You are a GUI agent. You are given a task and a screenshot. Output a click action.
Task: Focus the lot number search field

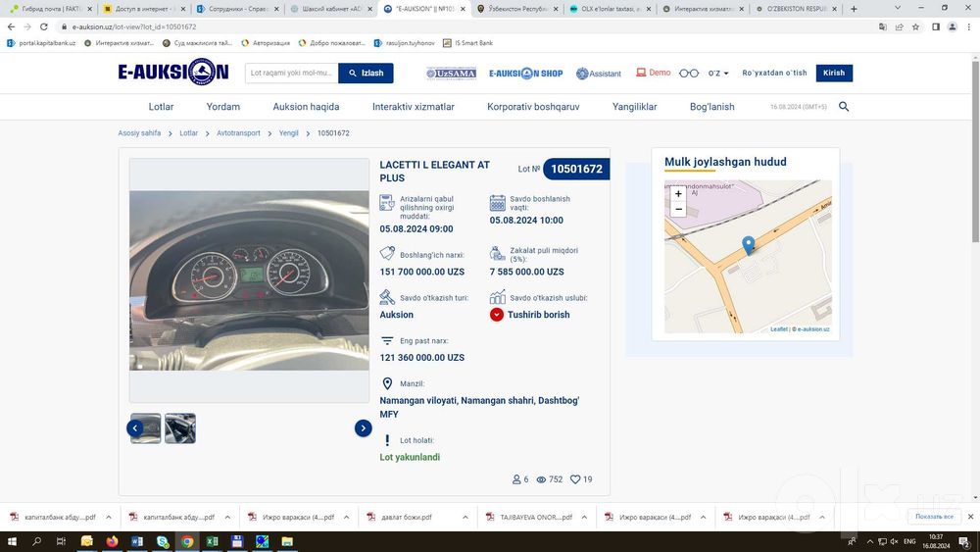point(291,74)
